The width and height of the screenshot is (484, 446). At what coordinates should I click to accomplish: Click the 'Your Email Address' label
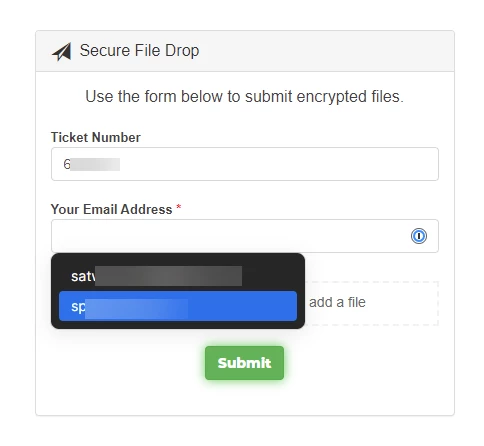pos(111,209)
